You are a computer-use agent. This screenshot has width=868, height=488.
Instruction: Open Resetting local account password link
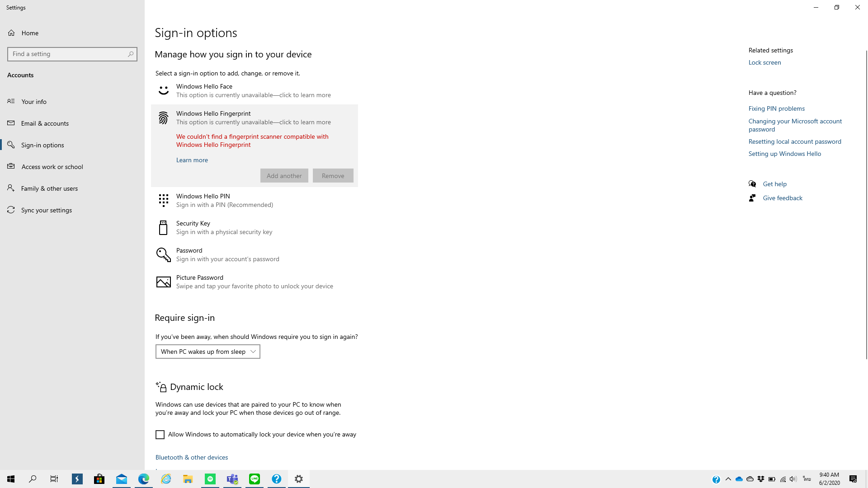[x=795, y=141]
